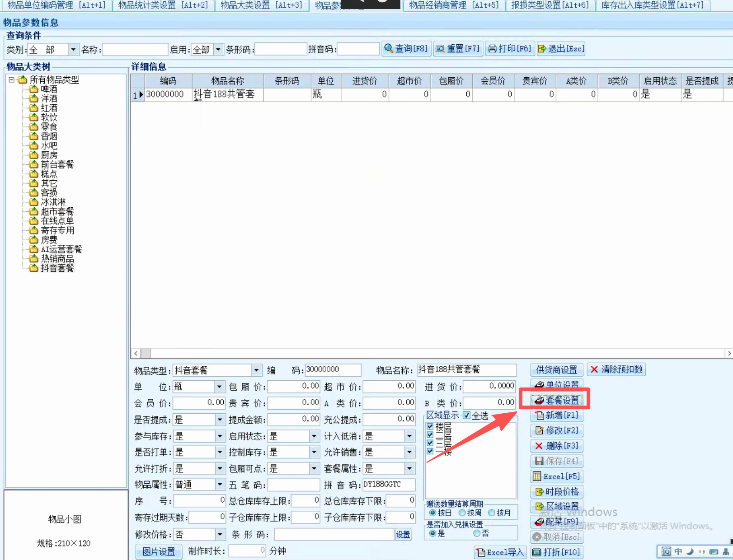The width and height of the screenshot is (733, 560).
Task: Select the 按周 radio button
Action: (x=462, y=513)
